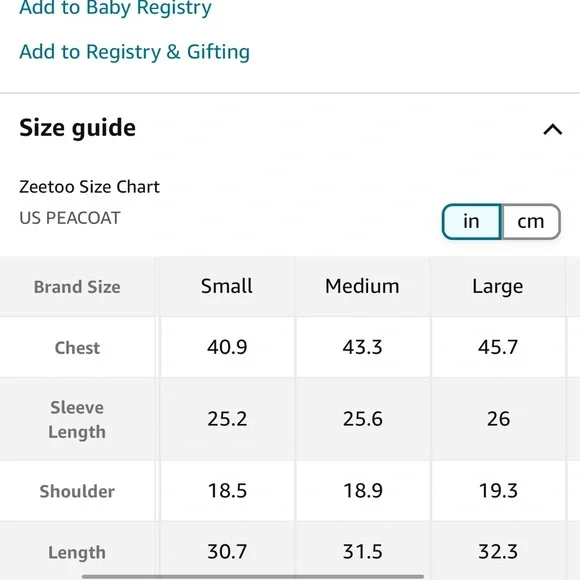Click the Brand Size header cell
The image size is (580, 580).
[x=77, y=287]
